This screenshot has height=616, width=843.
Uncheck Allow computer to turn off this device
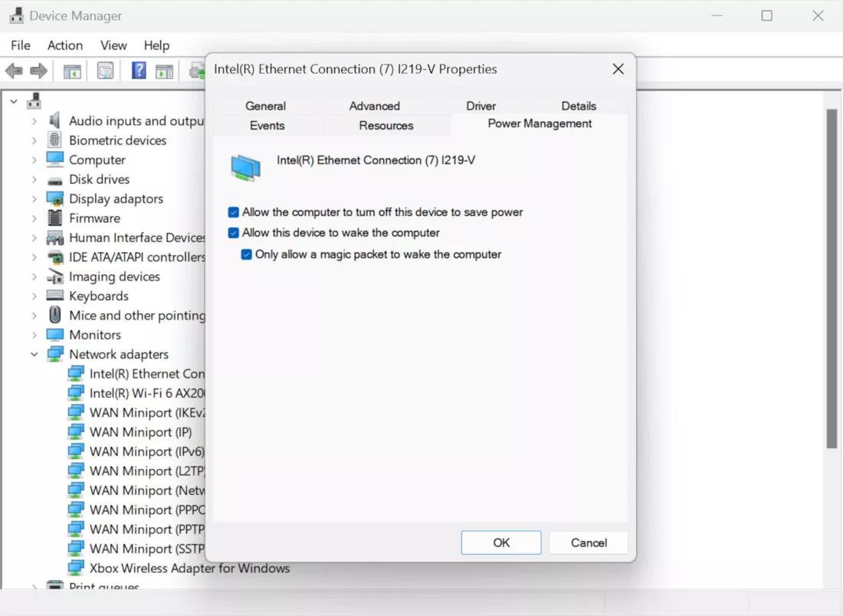[234, 212]
